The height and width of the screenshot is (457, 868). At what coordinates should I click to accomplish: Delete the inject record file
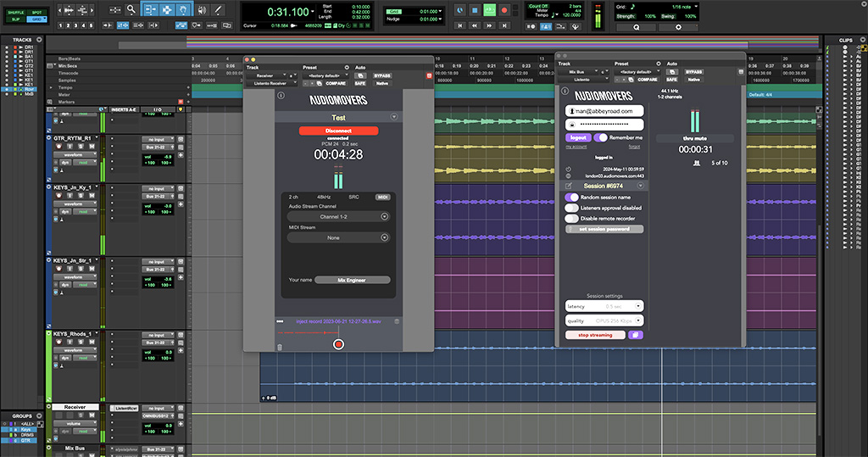tap(397, 321)
